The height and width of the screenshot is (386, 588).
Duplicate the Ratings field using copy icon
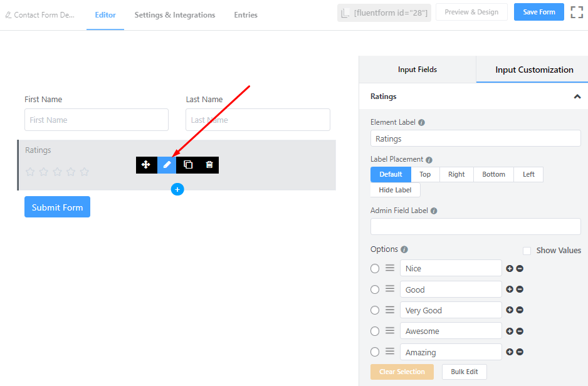[x=188, y=165]
